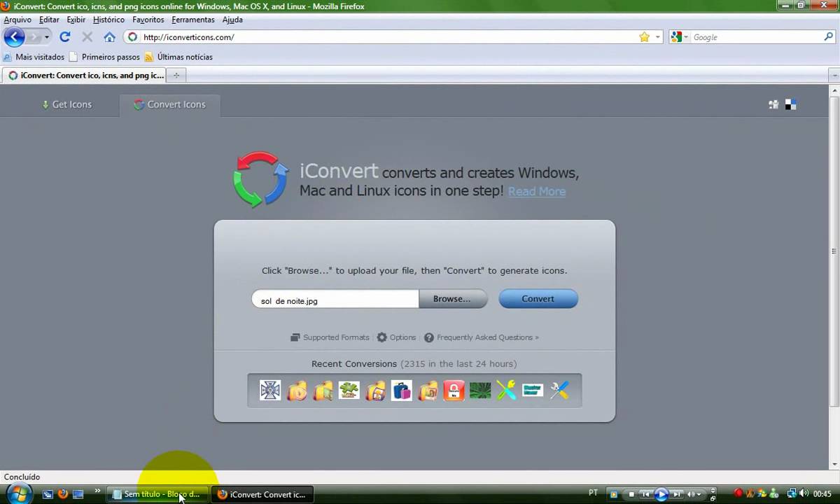Open the volume speaker icon in system tray
The width and height of the screenshot is (840, 504).
804,494
